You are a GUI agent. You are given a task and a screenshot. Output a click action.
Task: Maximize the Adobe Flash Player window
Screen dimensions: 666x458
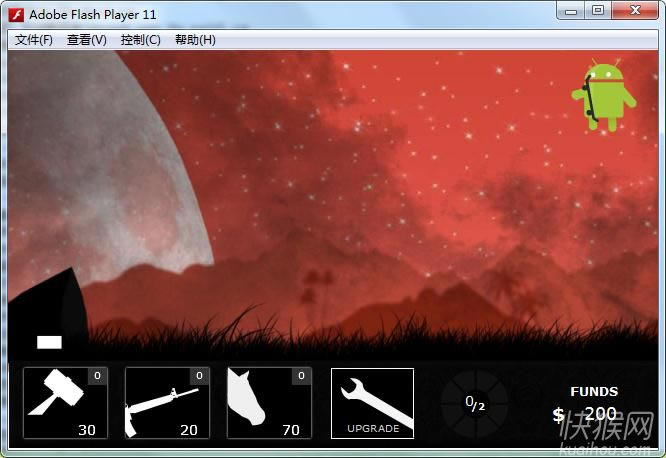tap(598, 10)
